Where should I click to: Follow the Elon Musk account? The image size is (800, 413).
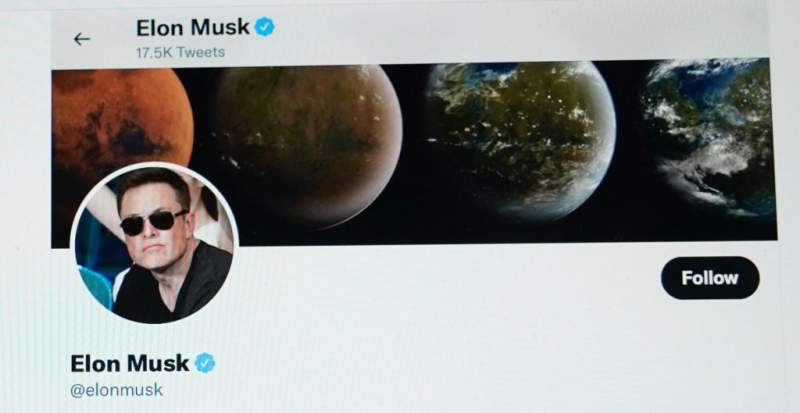[710, 278]
